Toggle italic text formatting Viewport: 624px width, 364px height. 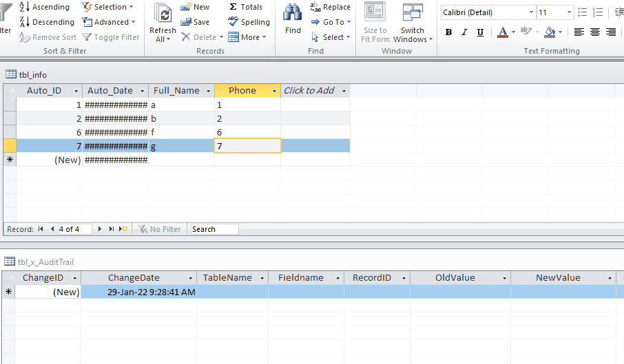(x=464, y=32)
